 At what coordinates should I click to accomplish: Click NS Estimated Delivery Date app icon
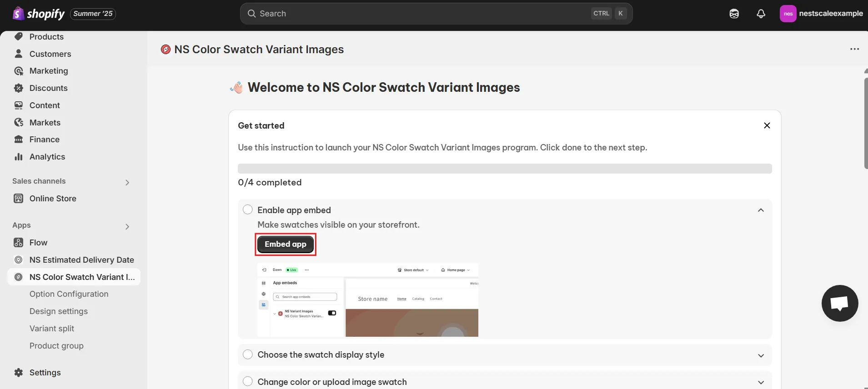[x=19, y=260]
